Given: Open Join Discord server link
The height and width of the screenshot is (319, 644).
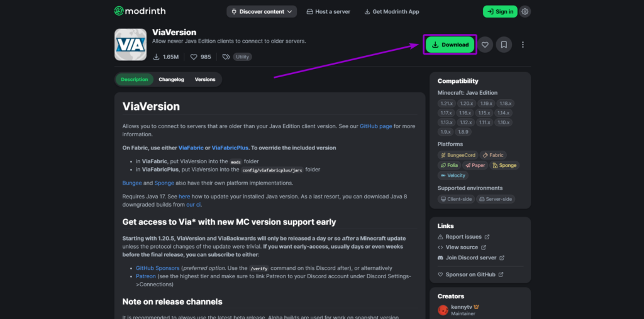Looking at the screenshot, I should 470,258.
